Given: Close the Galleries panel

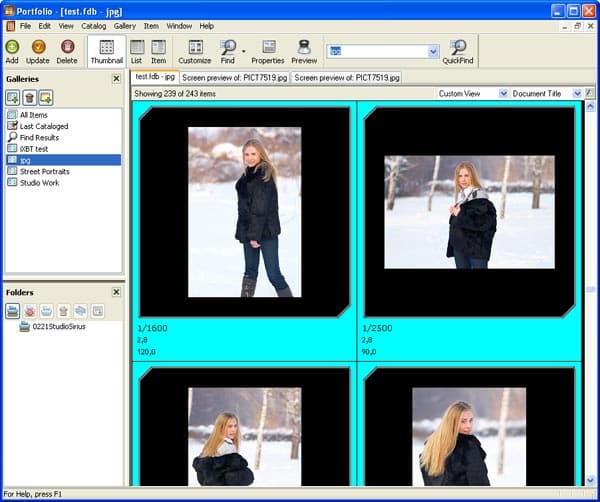Looking at the screenshot, I should pyautogui.click(x=116, y=79).
